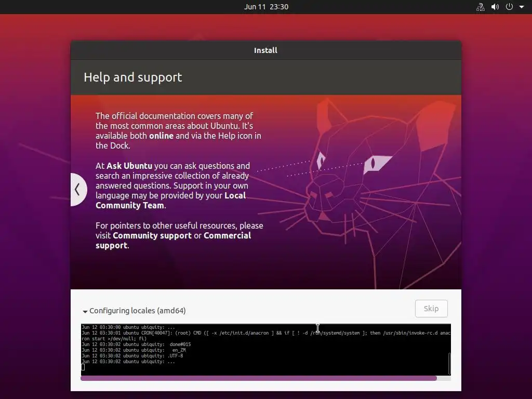Open the Ask Ubuntu link
This screenshot has width=532, height=399.
click(x=129, y=166)
